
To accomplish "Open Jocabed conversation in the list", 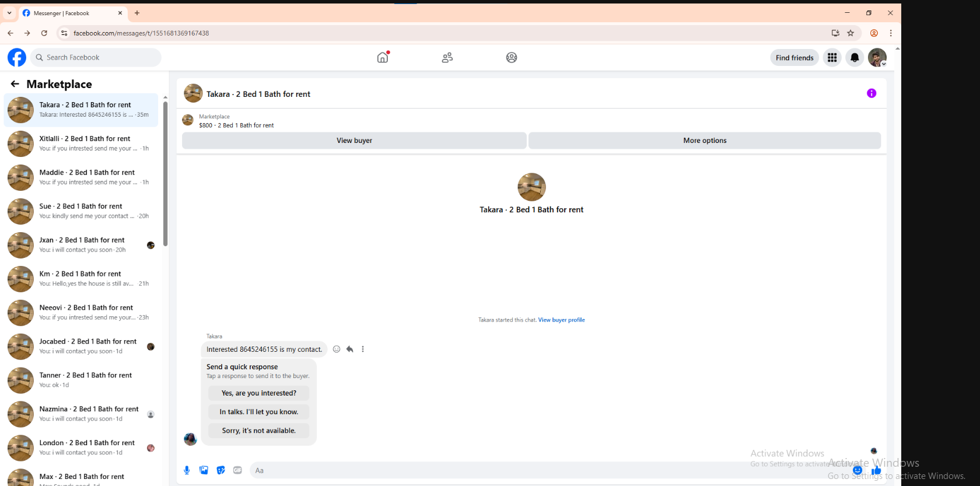I will (81, 347).
